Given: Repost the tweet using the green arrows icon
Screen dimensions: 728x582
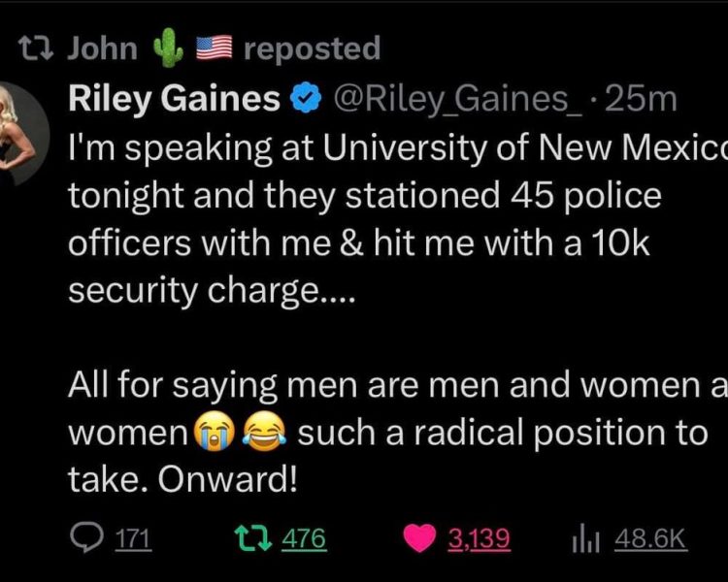Looking at the screenshot, I should pos(250,539).
